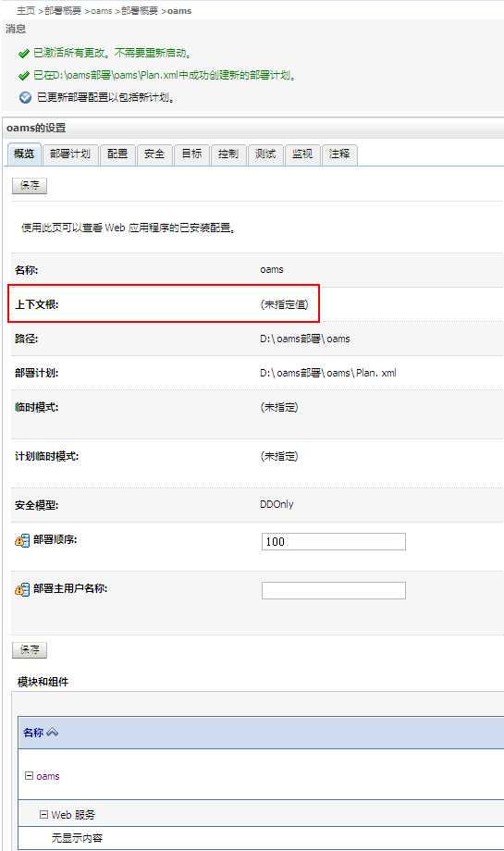Open the 注释 tab

point(339,154)
